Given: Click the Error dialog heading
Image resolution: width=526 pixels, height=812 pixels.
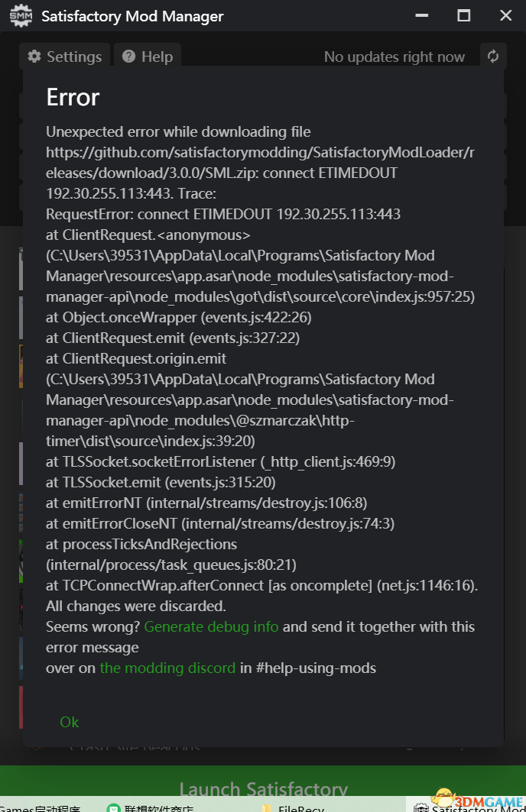Looking at the screenshot, I should point(73,97).
